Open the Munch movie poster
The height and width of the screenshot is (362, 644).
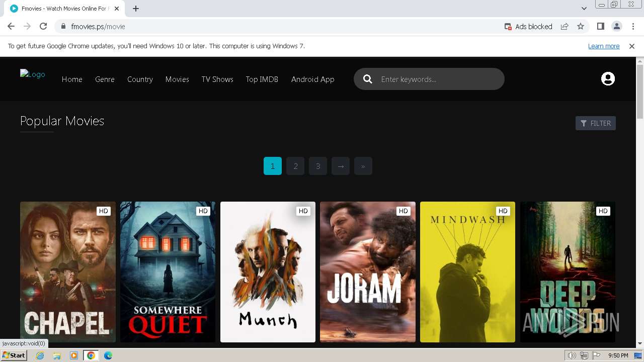268,272
